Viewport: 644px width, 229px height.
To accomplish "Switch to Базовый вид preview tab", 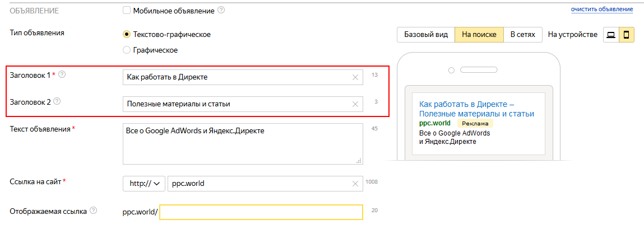I will (426, 35).
